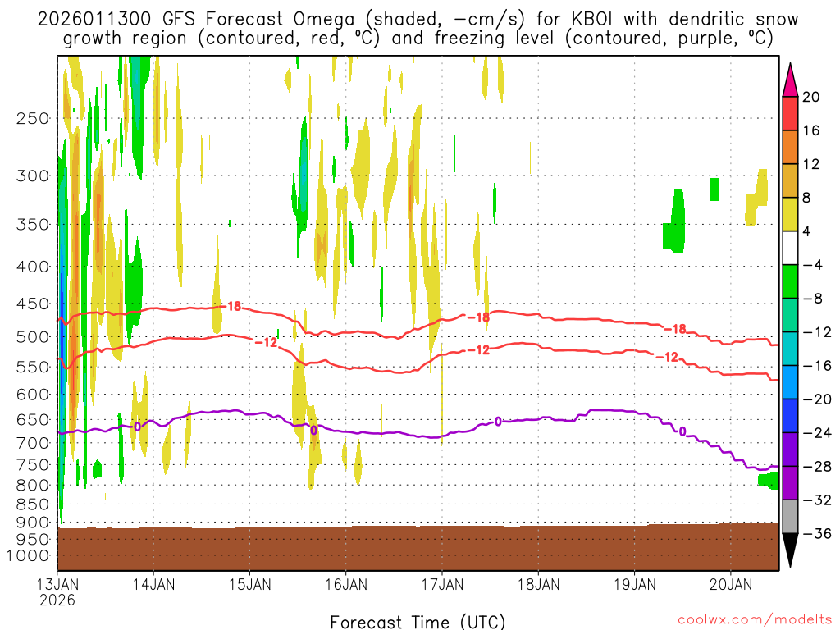Viewport: 840px width, 630px height.
Task: Click the 500 pressure level label
Action: click(33, 337)
